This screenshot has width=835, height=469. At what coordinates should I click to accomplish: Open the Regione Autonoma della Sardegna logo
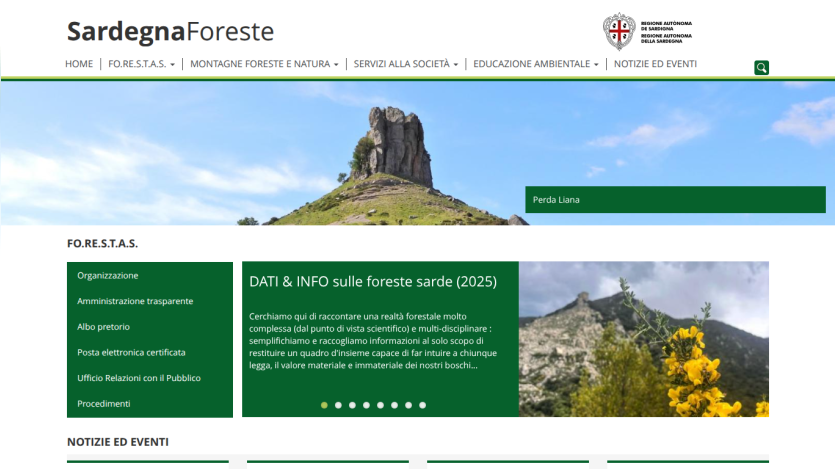pos(648,31)
